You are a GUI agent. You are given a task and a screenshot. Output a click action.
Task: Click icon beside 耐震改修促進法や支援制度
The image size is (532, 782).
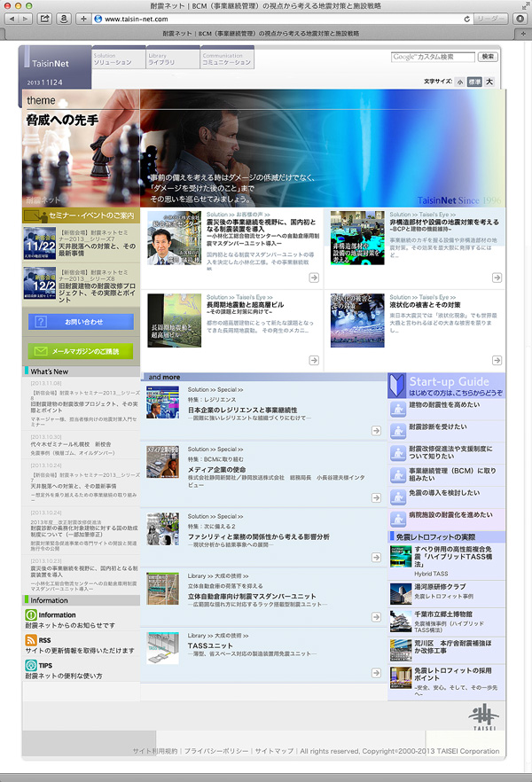(398, 453)
